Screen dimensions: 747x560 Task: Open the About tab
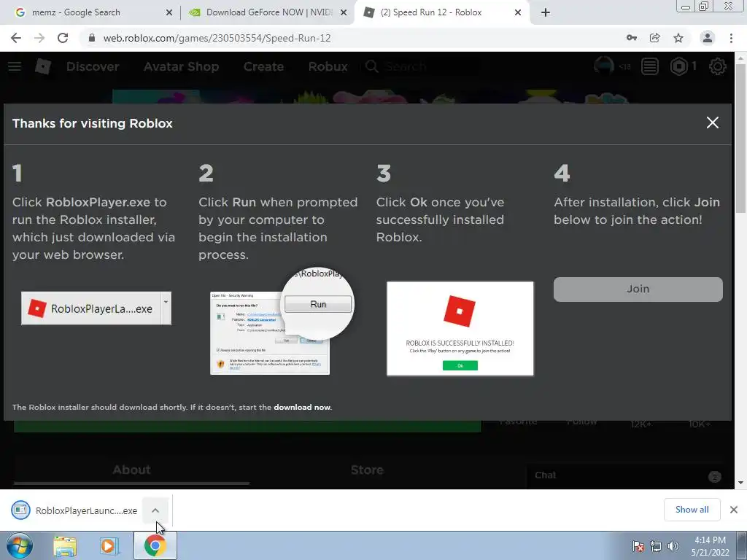pyautogui.click(x=131, y=470)
